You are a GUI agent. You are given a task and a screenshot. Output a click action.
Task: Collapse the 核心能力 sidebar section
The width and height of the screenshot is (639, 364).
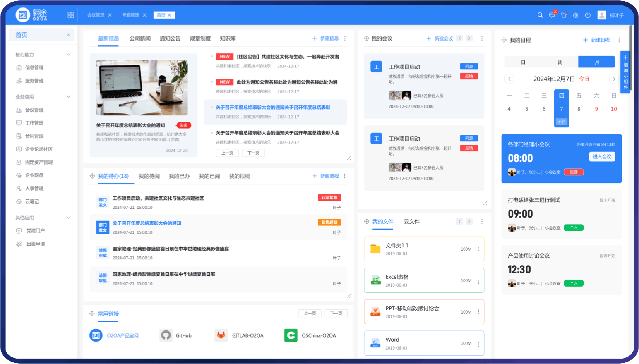click(68, 55)
